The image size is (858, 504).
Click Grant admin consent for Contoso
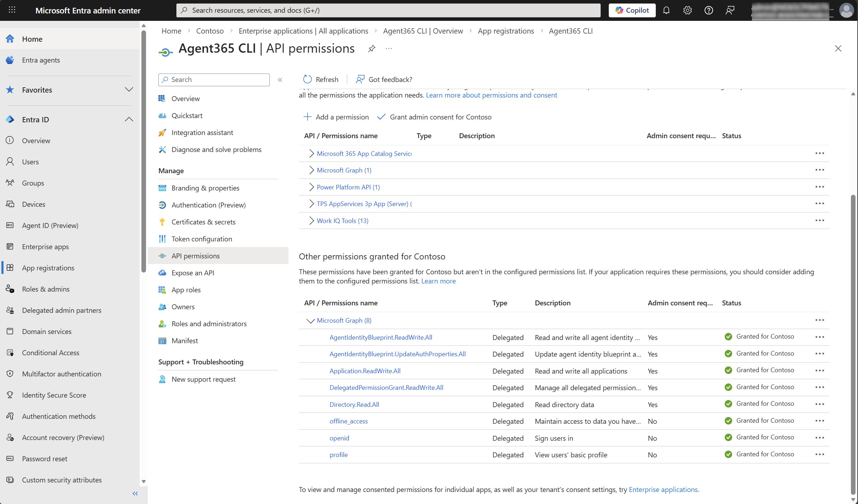[434, 117]
